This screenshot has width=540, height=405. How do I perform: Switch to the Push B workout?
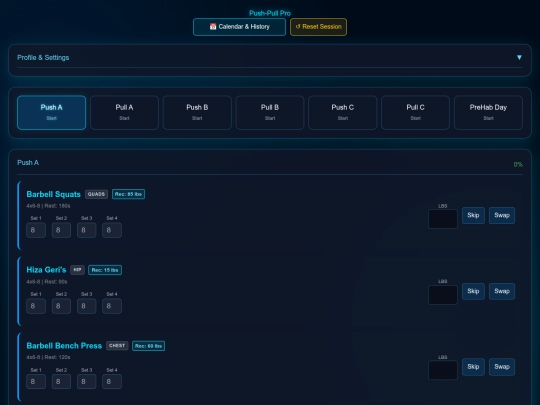pyautogui.click(x=197, y=113)
